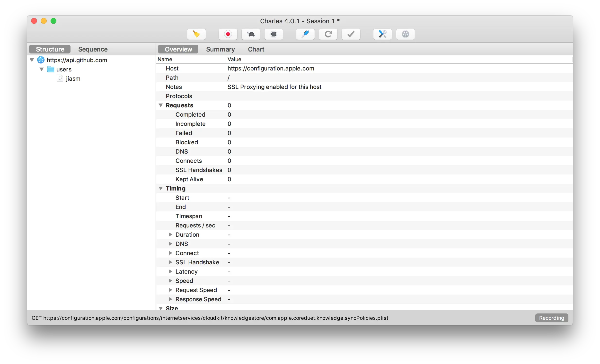
Task: Select the jiasm JSON file entry
Action: tap(73, 78)
